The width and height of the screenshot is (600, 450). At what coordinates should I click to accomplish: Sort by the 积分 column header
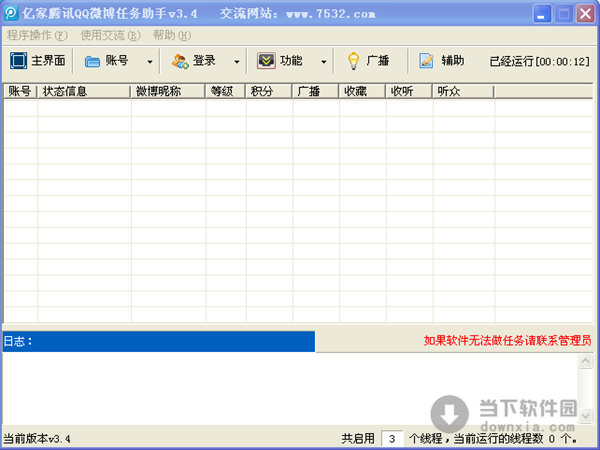coord(269,91)
